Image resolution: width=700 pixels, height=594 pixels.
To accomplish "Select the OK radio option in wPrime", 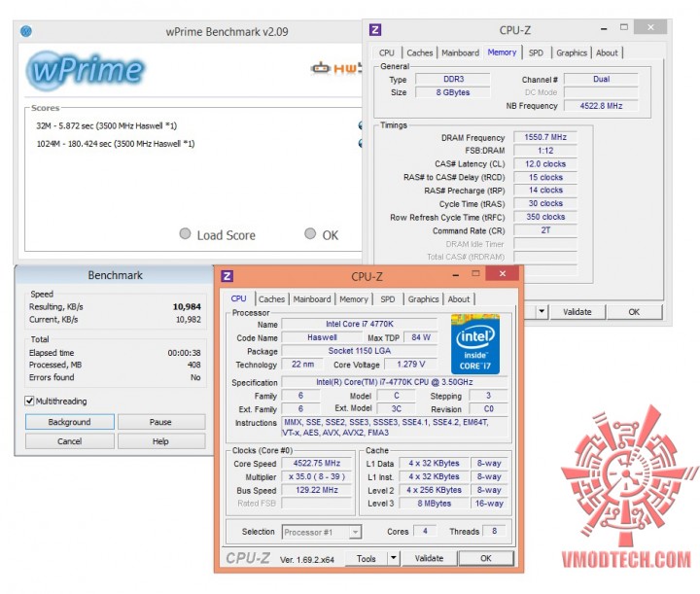I will (310, 233).
